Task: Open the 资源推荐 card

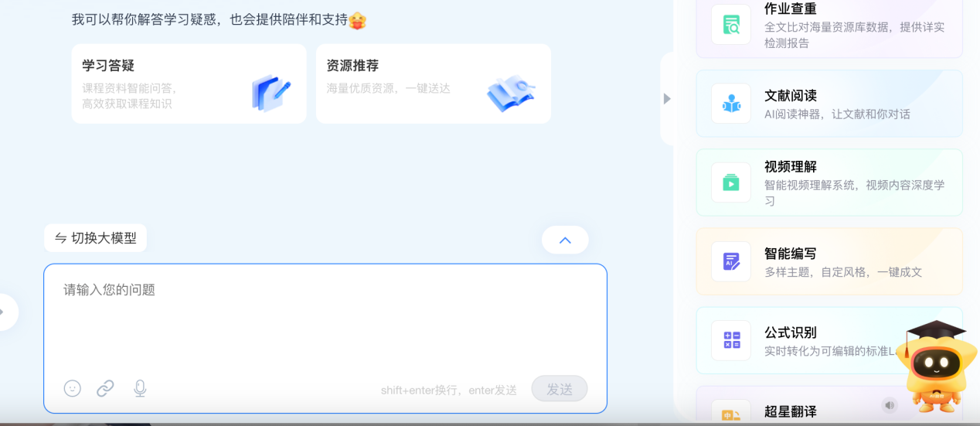Action: click(x=434, y=83)
